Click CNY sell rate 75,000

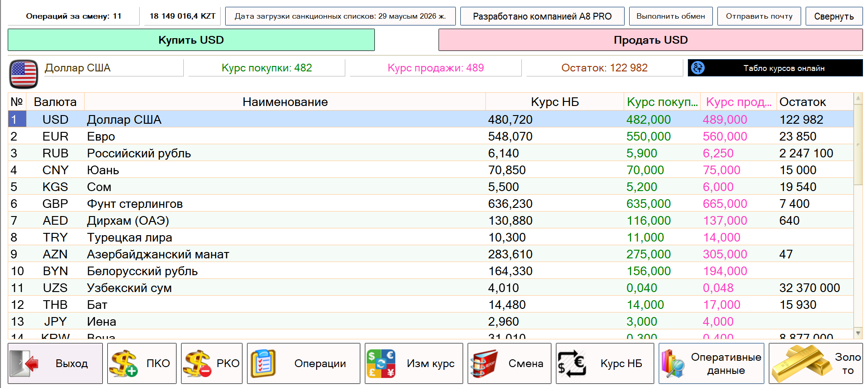pyautogui.click(x=722, y=170)
